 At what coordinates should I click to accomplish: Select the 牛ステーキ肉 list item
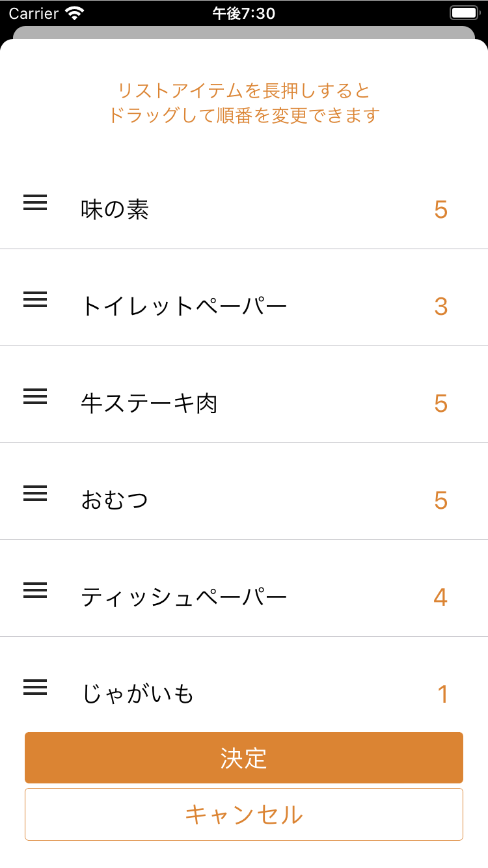(x=149, y=403)
